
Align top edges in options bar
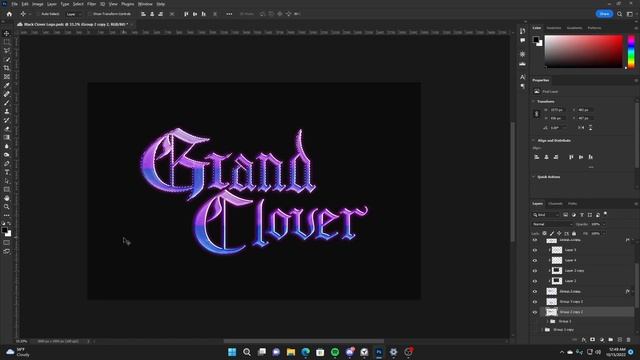(186, 14)
